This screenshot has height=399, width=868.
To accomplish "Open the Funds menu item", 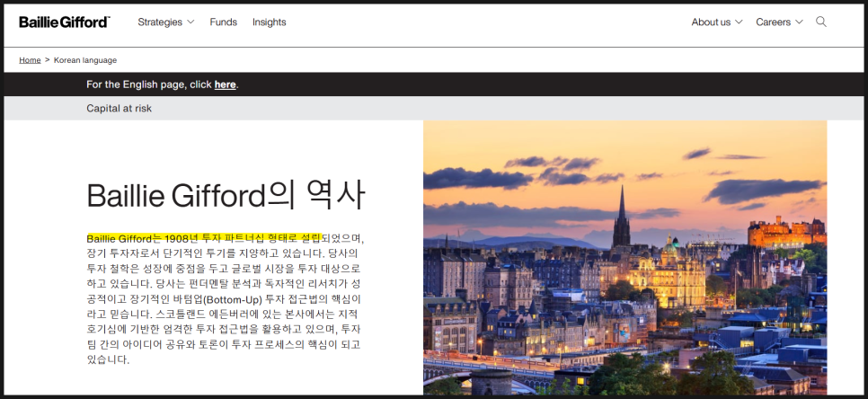I will point(223,22).
